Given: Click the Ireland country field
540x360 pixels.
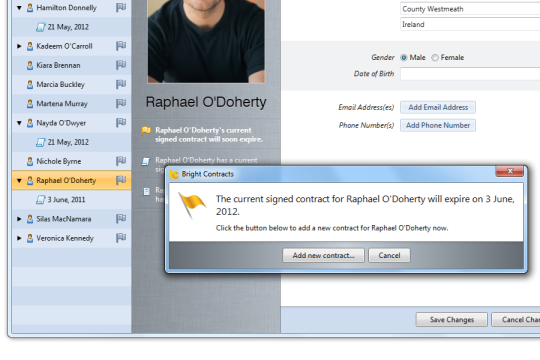Looking at the screenshot, I should click(470, 24).
